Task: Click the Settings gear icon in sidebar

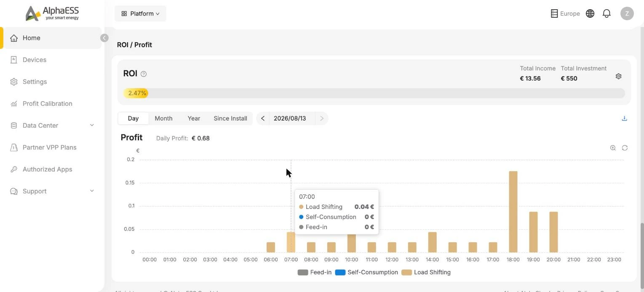Action: point(14,82)
